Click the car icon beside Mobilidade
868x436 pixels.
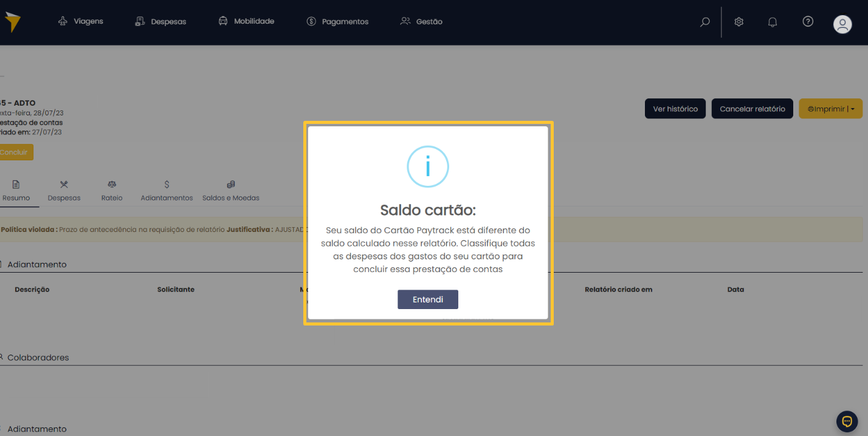pyautogui.click(x=223, y=21)
